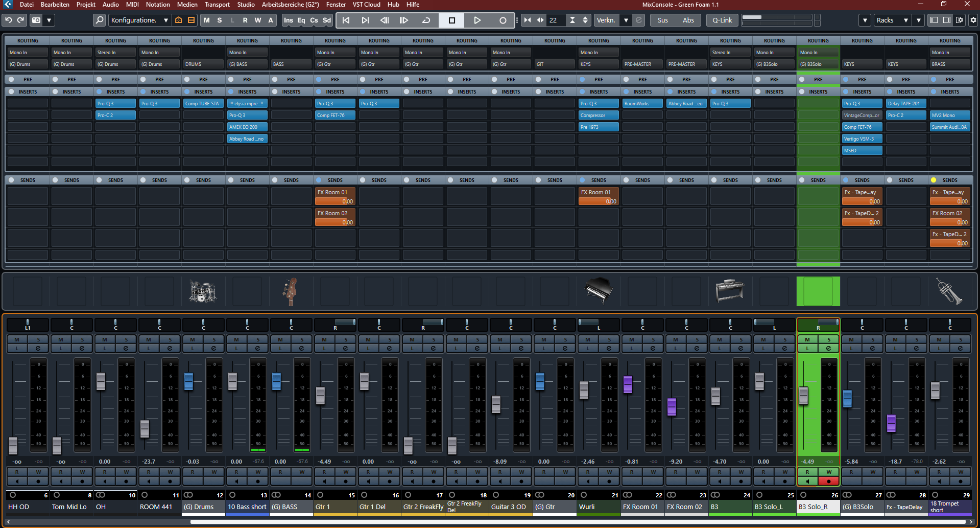Open MixConsole settings gear icon

(973, 20)
